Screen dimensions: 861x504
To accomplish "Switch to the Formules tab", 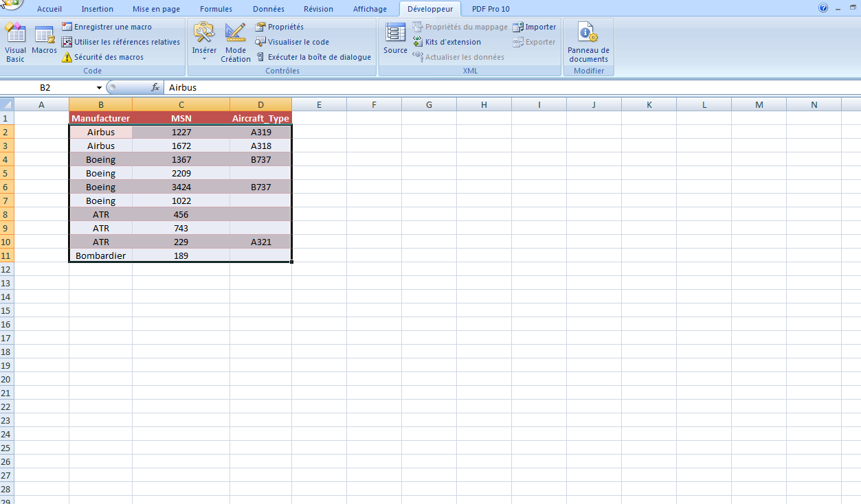I will (215, 9).
